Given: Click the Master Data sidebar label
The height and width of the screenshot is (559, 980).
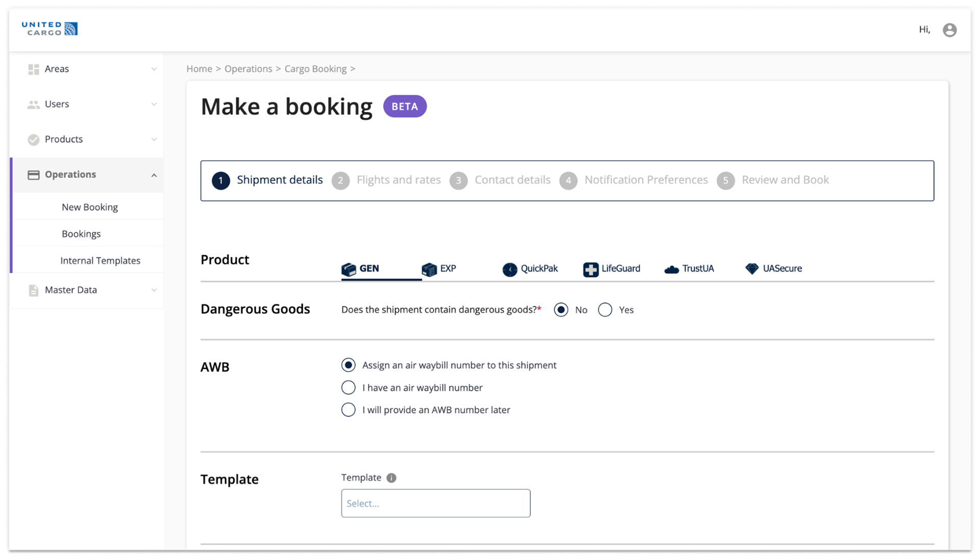Looking at the screenshot, I should pos(71,290).
